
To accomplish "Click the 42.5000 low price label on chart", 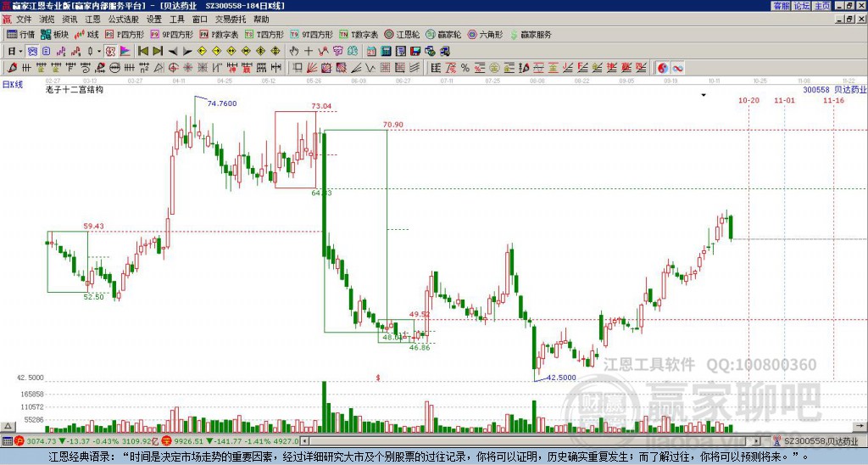I will pyautogui.click(x=561, y=378).
